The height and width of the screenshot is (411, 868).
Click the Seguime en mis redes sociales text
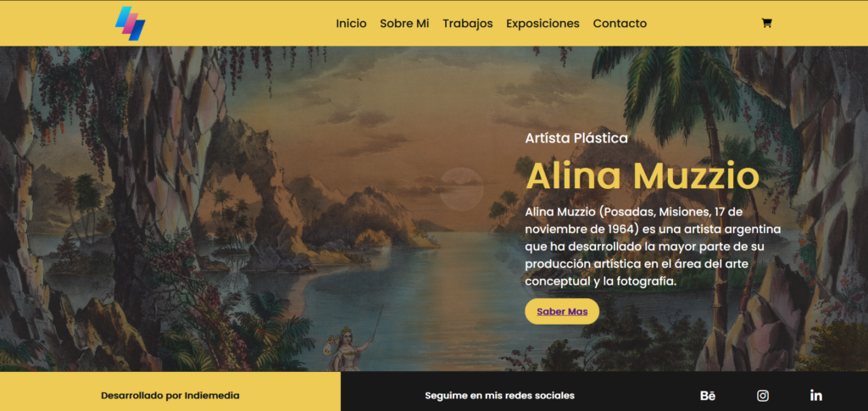coord(499,396)
